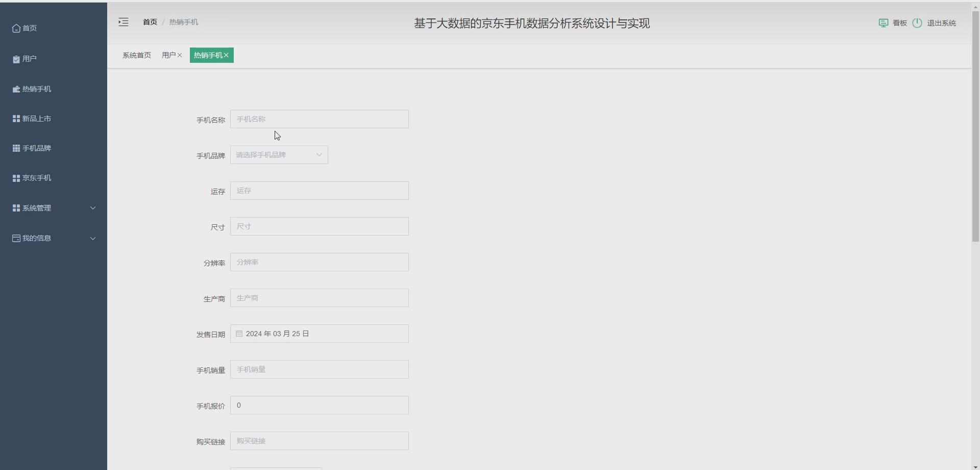Click the 用户 clipboard icon in sidebar
The height and width of the screenshot is (470, 980).
(16, 59)
